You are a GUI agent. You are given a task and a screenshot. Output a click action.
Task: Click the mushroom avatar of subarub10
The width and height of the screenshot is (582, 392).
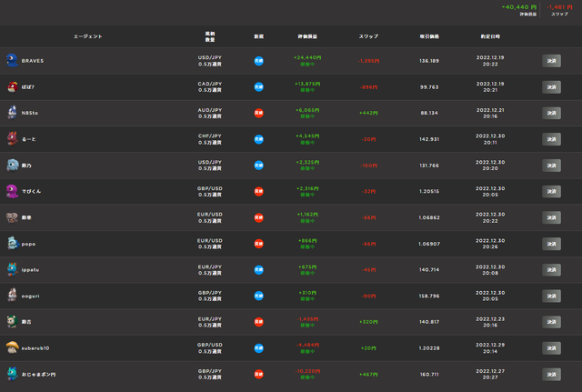12,347
